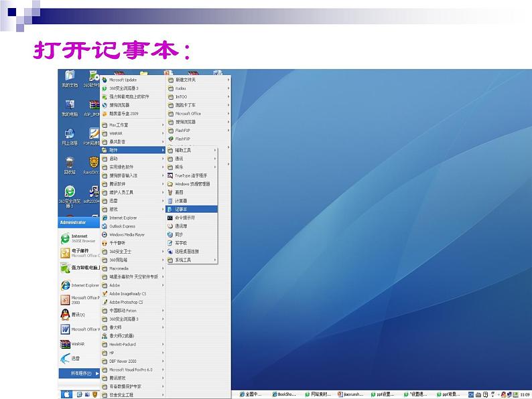The height and width of the screenshot is (399, 532).
Task: Open 娱乐 submenu in accessories
Action: pos(192,167)
